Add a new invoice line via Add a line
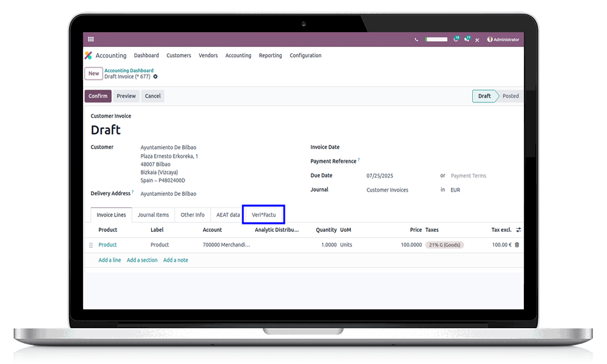Screen dimensions: 607x364 pyautogui.click(x=109, y=260)
